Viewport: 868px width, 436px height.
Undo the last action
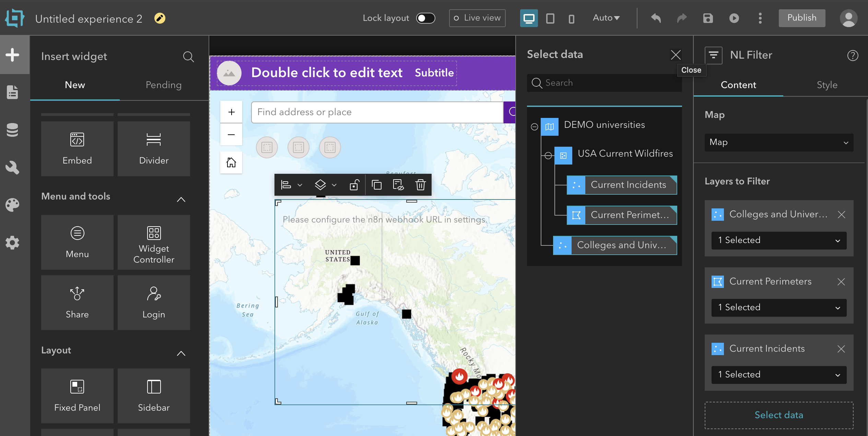(656, 18)
